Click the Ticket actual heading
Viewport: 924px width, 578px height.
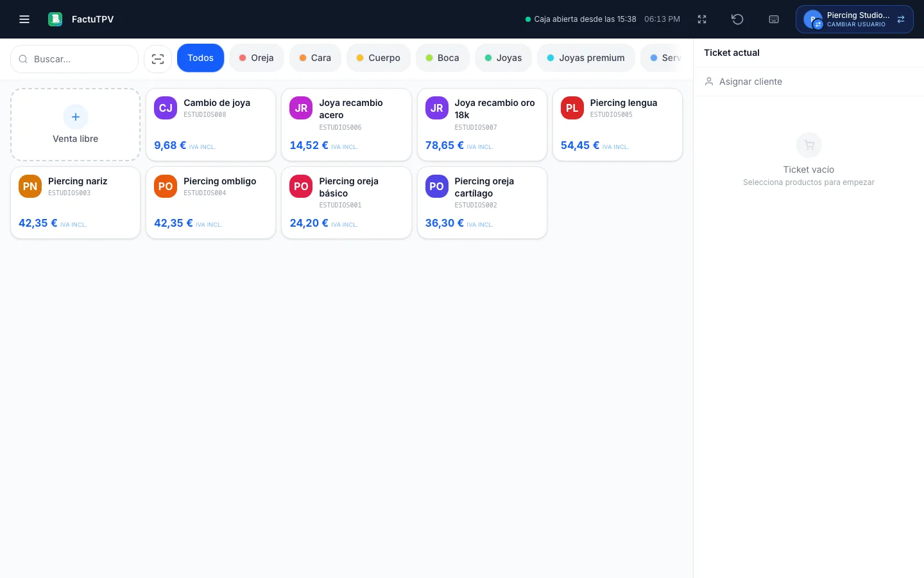[732, 53]
